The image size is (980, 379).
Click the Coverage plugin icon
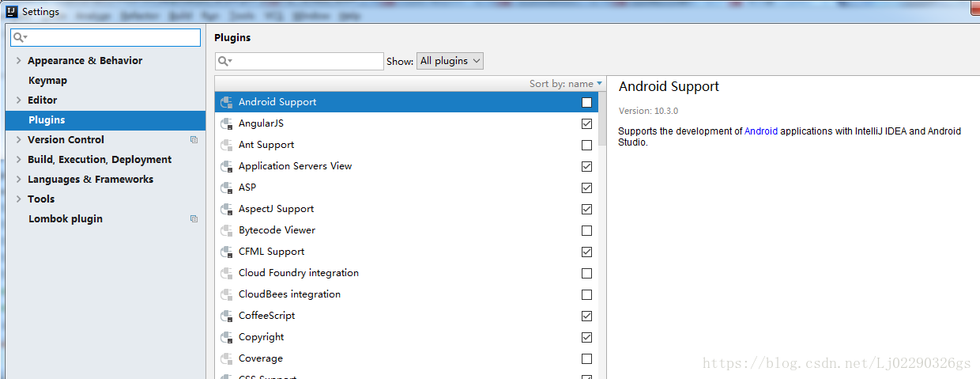(227, 358)
